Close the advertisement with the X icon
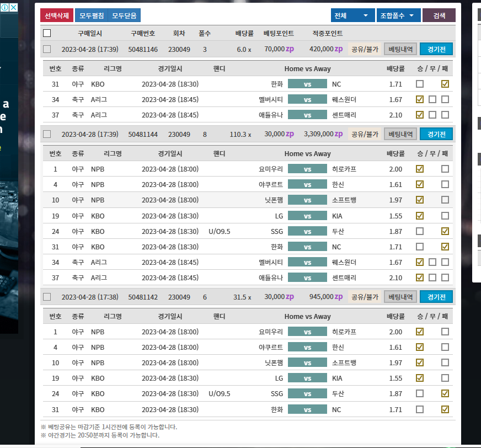Screen dimensions: 481x448 click(14, 8)
